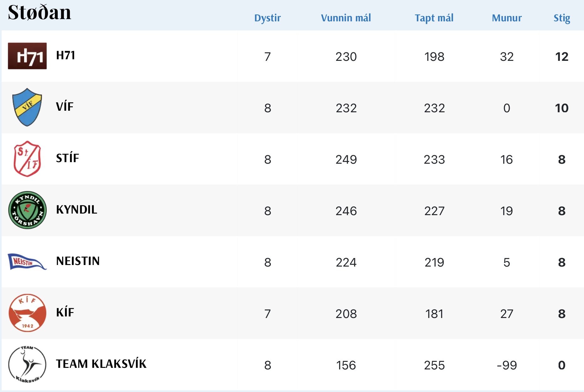This screenshot has height=392, width=584.
Task: Click the Team Klaksvík handball logo
Action: coord(27,364)
